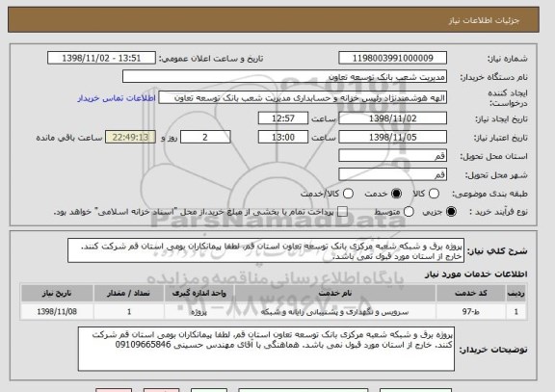Screen dimensions: 555x392
Task: Click the quantity cell in the ط-97 service row
Action: 129,312
